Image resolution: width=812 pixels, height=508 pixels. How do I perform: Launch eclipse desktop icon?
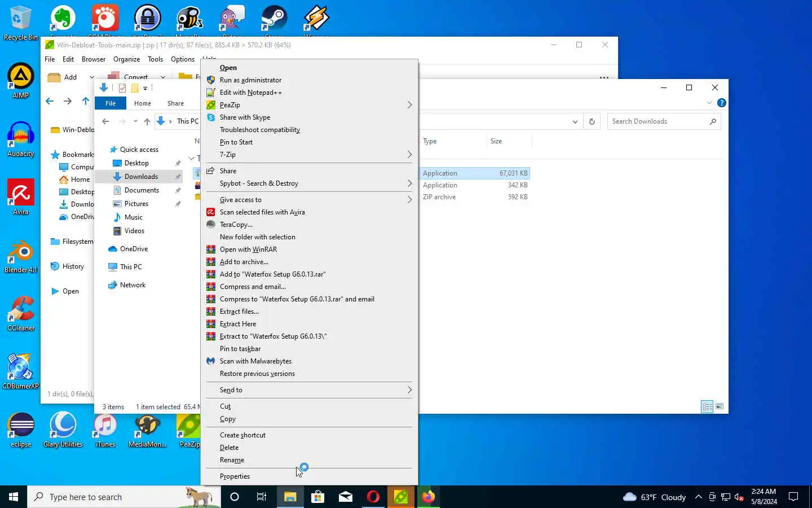click(x=21, y=430)
